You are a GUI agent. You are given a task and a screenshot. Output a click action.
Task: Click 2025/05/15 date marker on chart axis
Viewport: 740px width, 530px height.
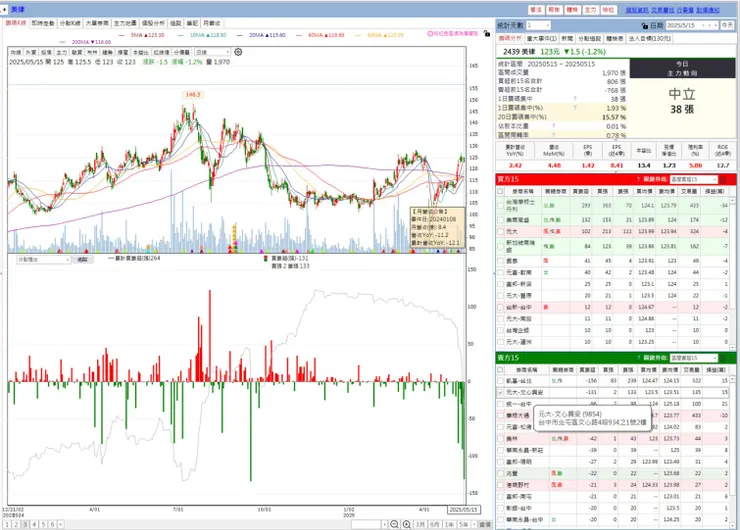464,510
